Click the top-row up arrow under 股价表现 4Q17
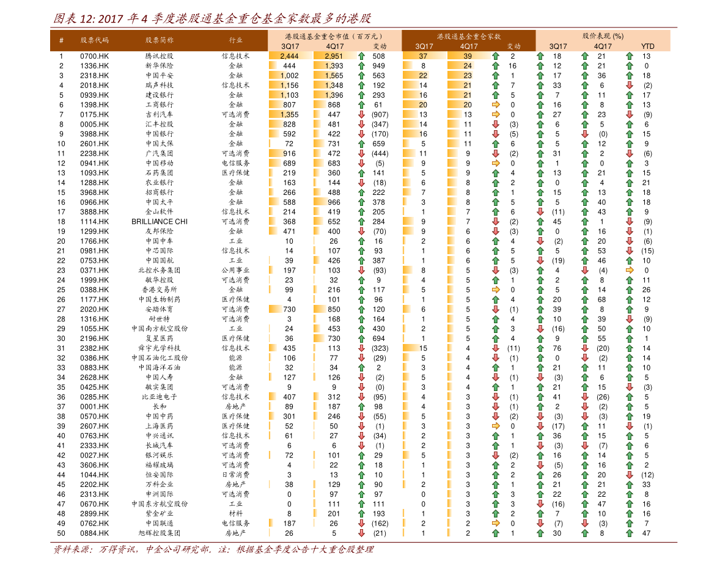Screen dimensions: 728x567 (585, 56)
